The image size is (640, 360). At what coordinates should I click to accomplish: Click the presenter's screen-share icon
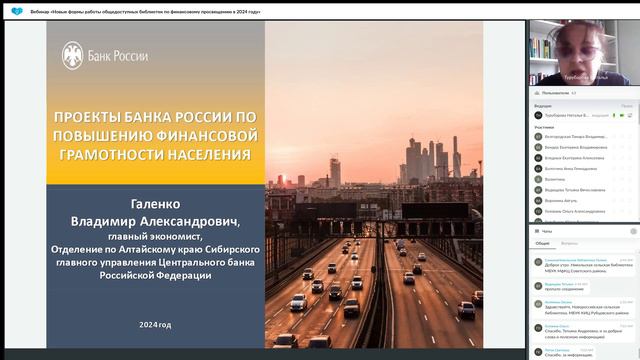click(x=630, y=116)
